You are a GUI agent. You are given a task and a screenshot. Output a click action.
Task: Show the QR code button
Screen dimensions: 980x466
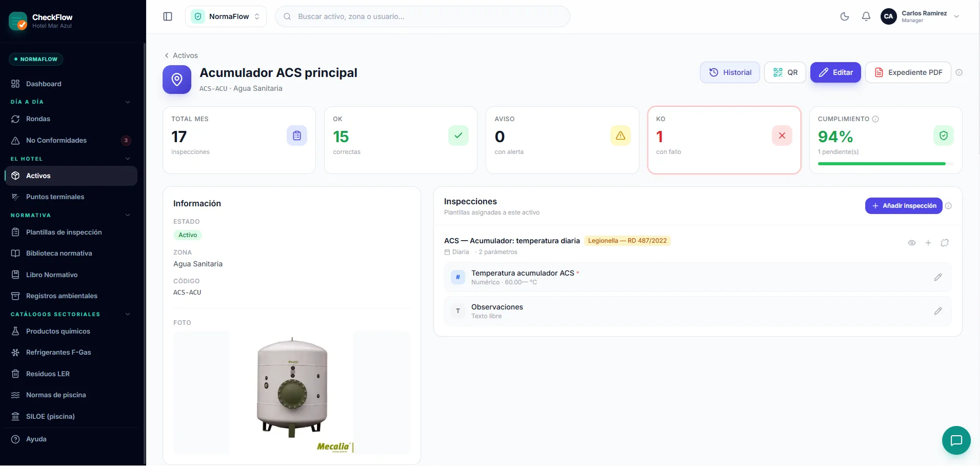(x=785, y=72)
